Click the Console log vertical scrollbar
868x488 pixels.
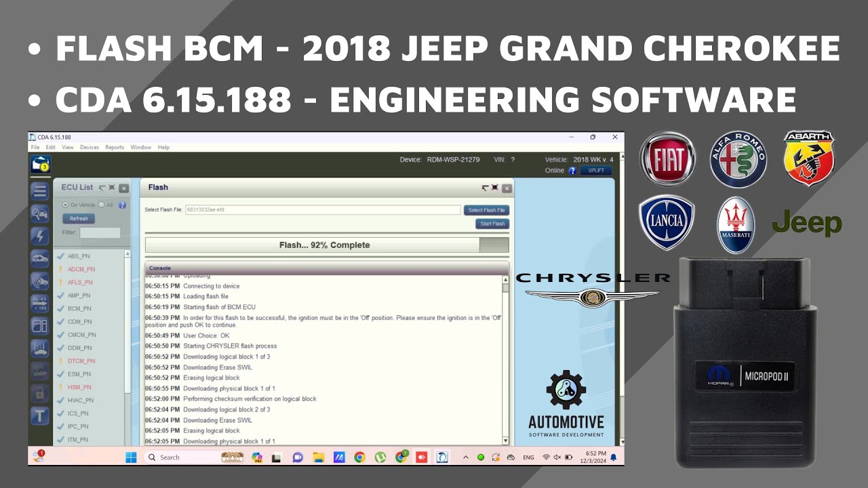[x=505, y=359]
